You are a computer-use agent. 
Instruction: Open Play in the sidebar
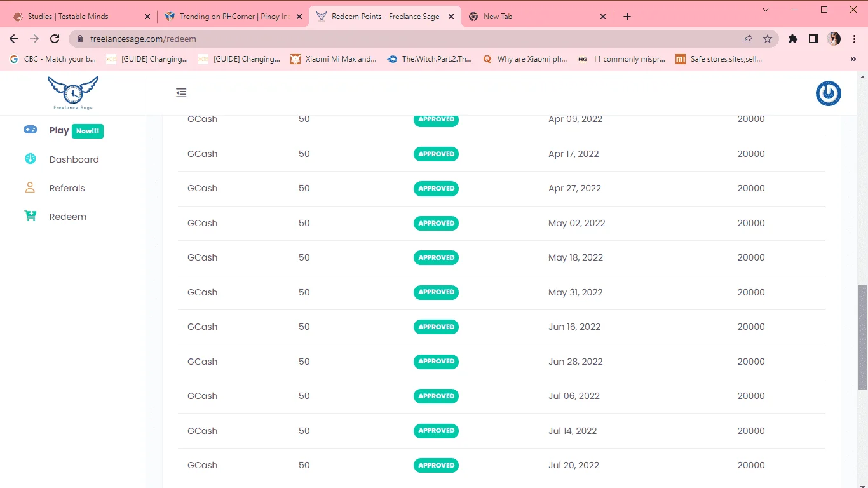(59, 130)
